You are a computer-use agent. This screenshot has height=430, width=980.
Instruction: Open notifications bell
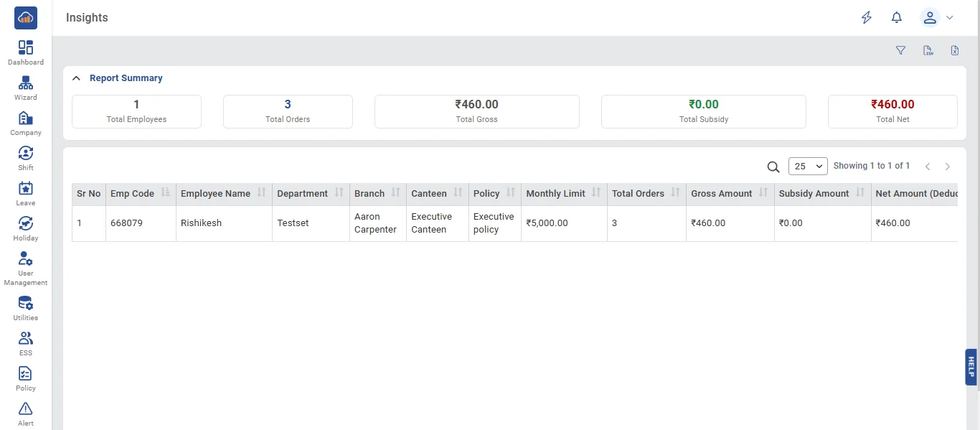pos(897,18)
